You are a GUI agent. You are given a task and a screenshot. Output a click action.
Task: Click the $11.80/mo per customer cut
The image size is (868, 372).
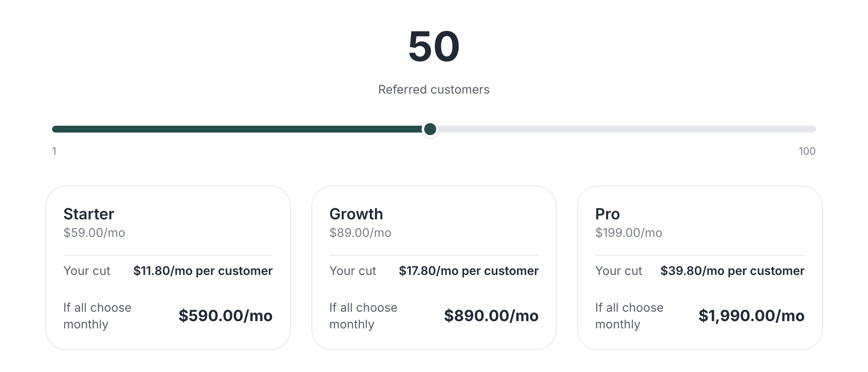click(x=202, y=271)
